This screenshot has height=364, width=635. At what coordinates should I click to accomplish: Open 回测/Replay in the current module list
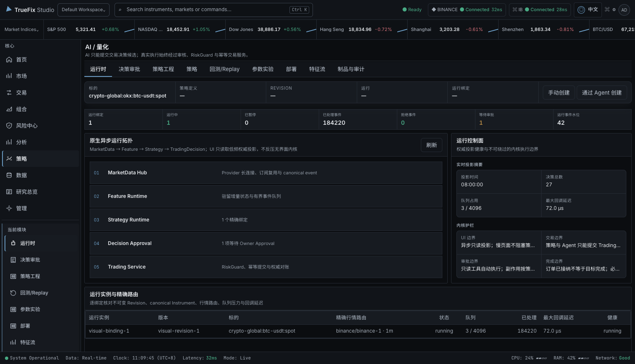[x=42, y=293]
